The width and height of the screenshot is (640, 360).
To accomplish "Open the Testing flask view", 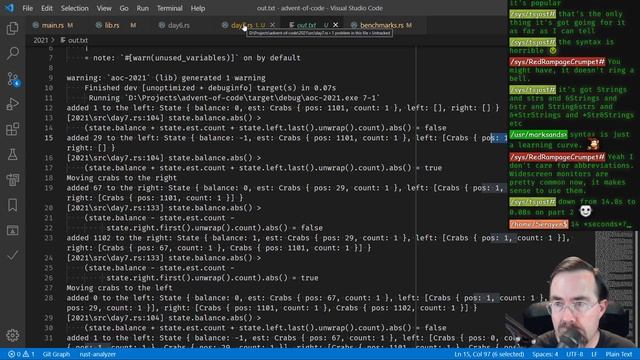I will click(x=13, y=154).
